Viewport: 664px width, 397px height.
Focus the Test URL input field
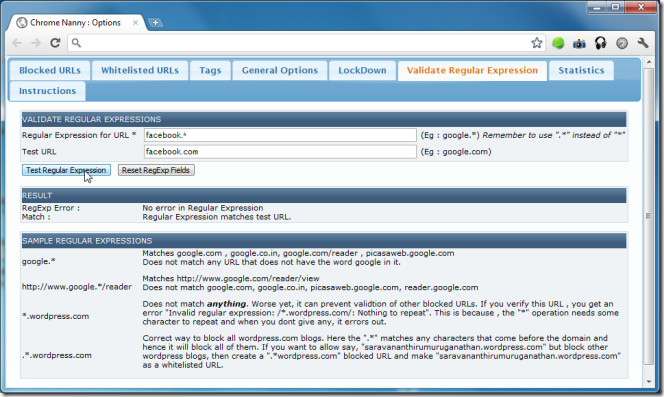click(x=280, y=152)
